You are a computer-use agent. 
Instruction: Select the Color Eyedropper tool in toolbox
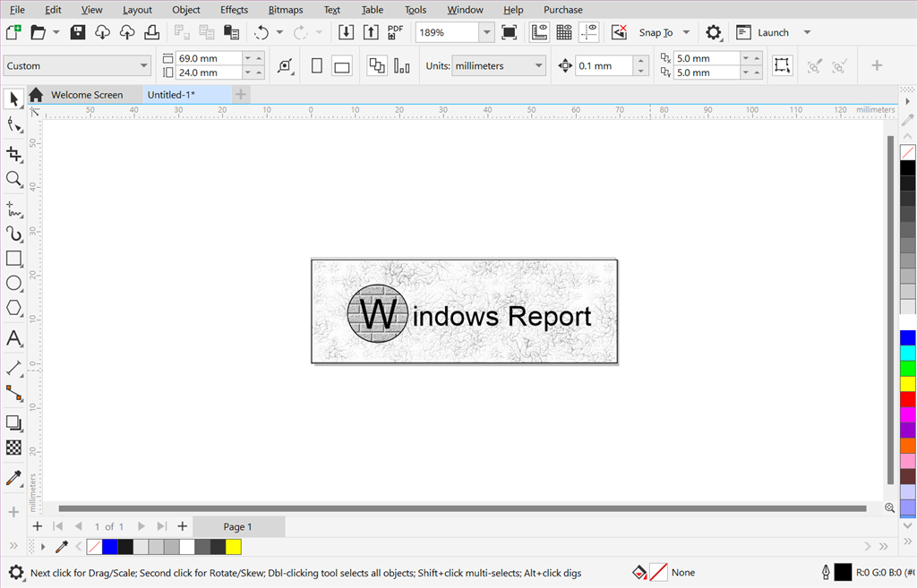click(13, 478)
